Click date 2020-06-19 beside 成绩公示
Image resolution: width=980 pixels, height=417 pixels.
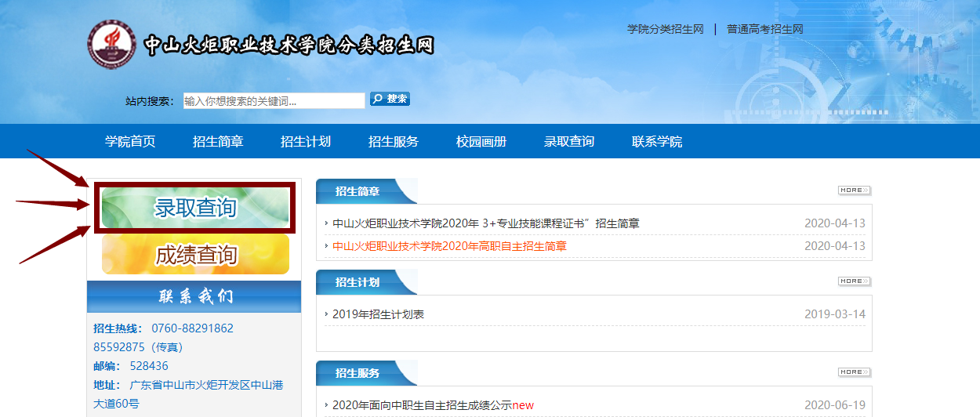point(835,405)
